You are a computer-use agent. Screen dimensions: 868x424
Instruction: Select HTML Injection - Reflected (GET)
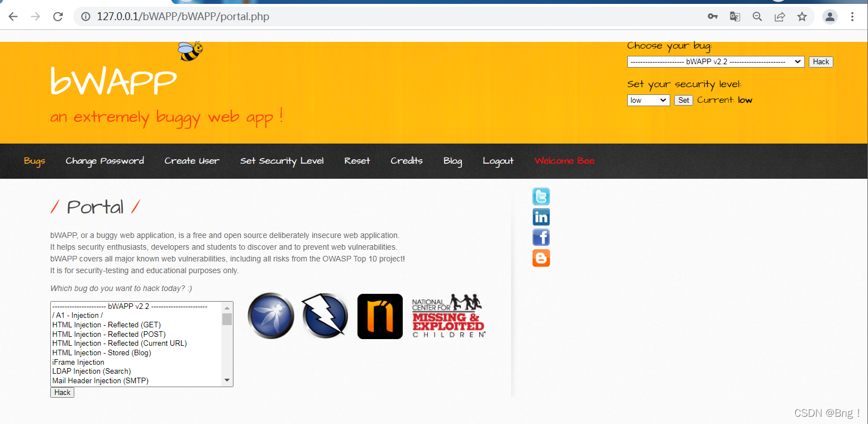[137, 325]
